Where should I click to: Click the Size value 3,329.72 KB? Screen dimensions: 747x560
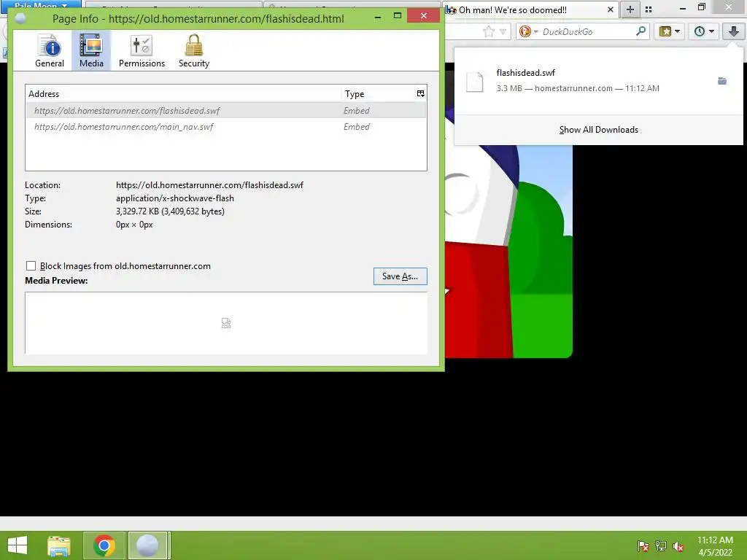(170, 211)
